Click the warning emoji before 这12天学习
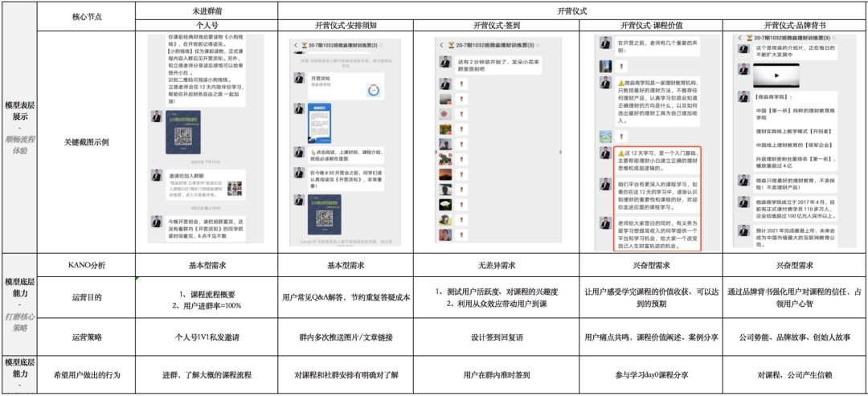The width and height of the screenshot is (868, 396). [x=620, y=152]
